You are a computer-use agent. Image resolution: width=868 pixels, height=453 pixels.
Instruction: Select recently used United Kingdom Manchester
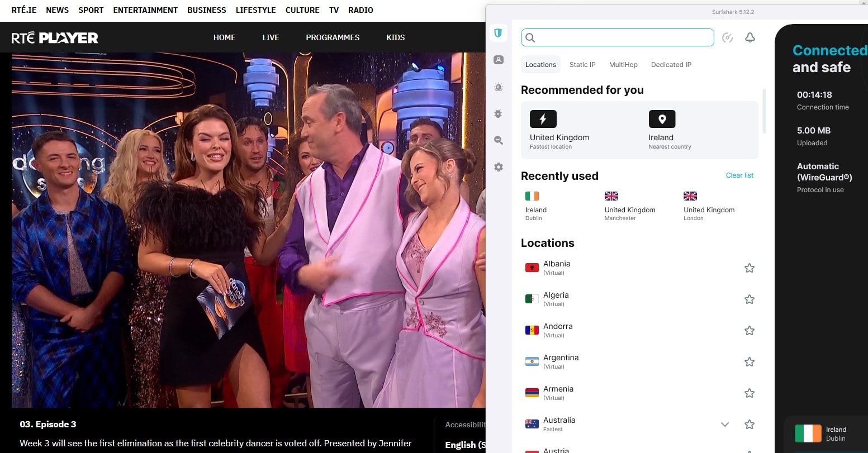pyautogui.click(x=630, y=206)
